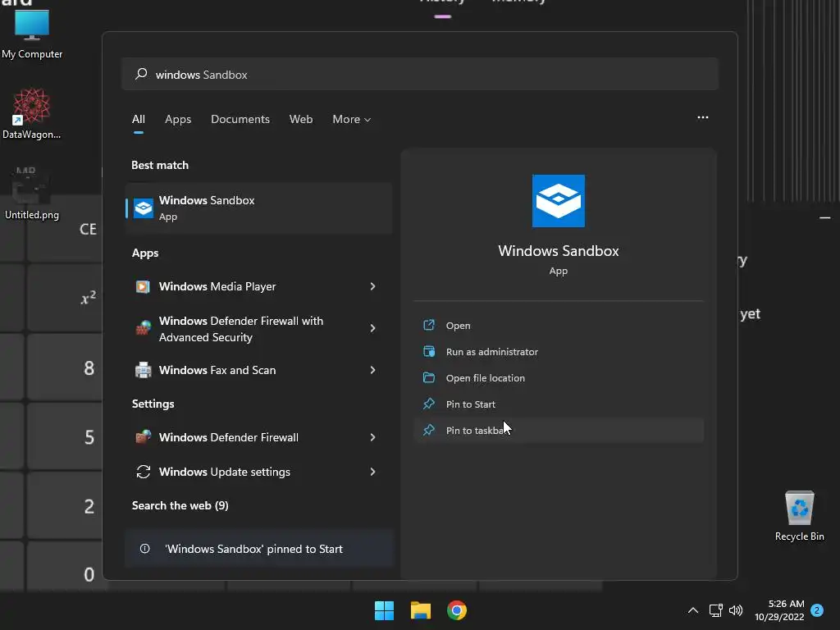Expand Defender Firewall Advanced Security chevron
This screenshot has height=630, width=840.
pos(373,328)
